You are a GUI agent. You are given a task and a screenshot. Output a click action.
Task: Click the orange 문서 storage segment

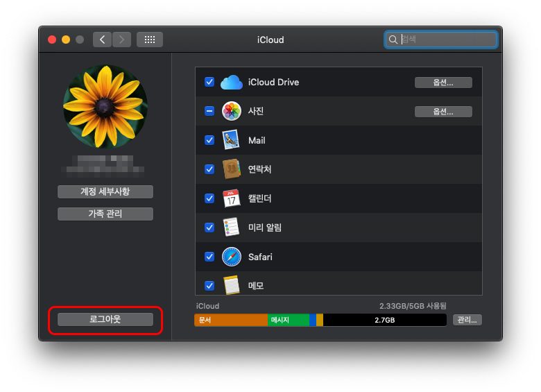click(231, 320)
